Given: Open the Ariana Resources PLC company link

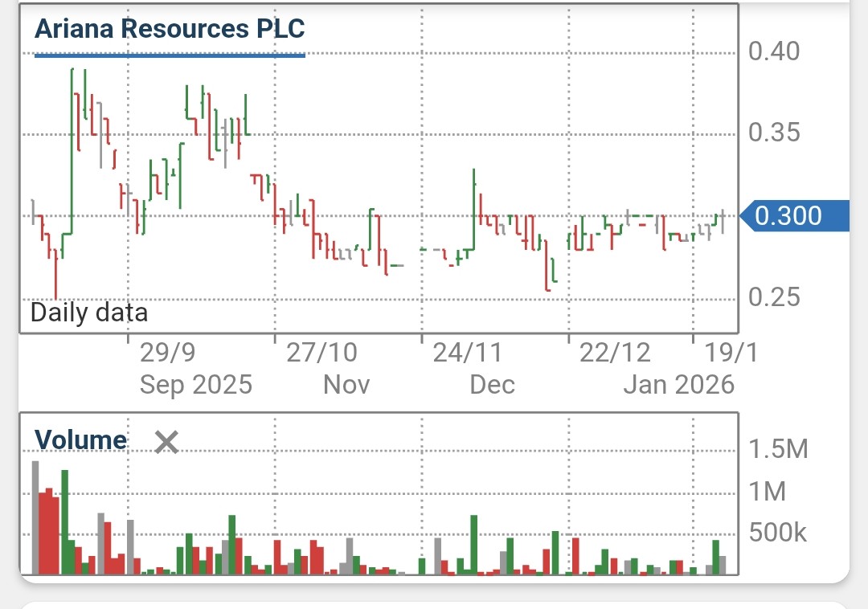Looking at the screenshot, I should tap(170, 29).
